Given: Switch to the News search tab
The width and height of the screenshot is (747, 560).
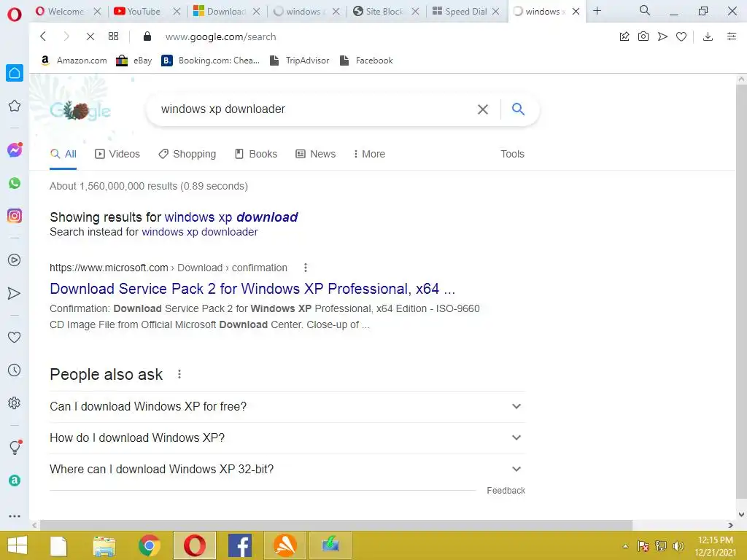Looking at the screenshot, I should [x=316, y=154].
